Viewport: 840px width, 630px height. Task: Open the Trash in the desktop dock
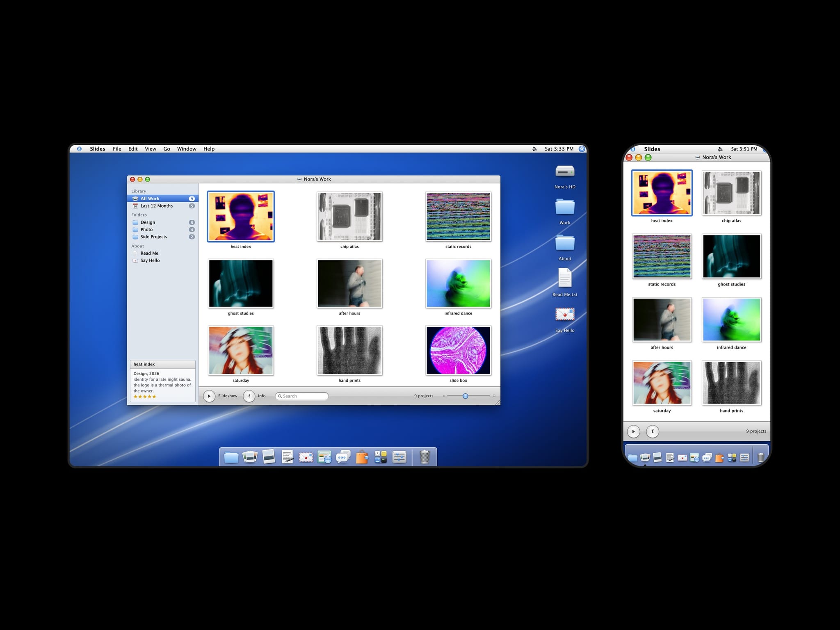coord(425,457)
